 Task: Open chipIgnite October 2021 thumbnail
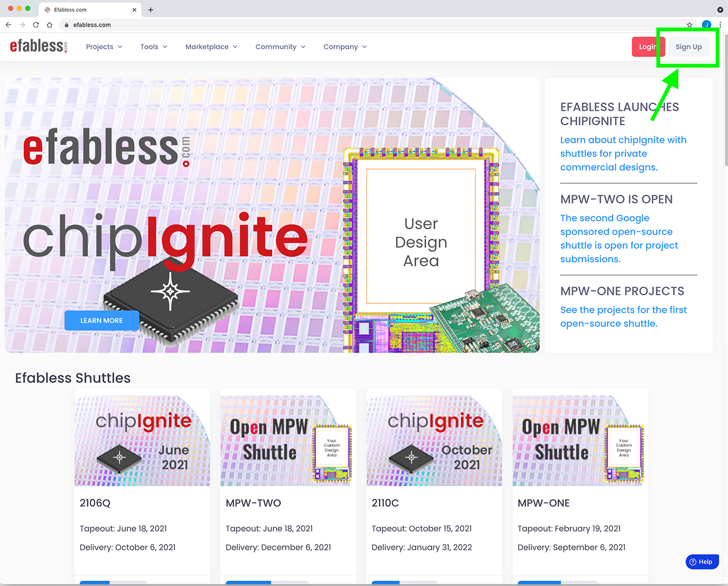434,440
